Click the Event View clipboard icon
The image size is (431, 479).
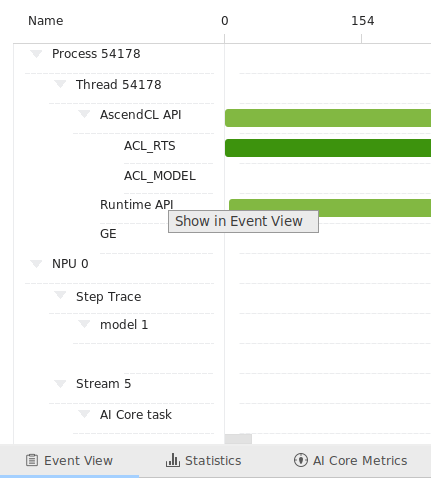tap(32, 460)
